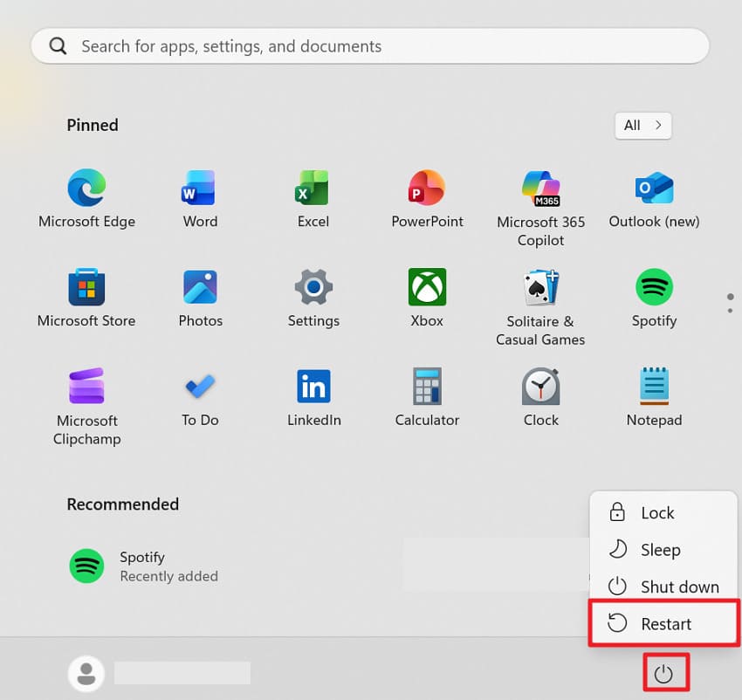Viewport: 742px width, 700px height.
Task: Select Restart in the power menu
Action: 664,623
